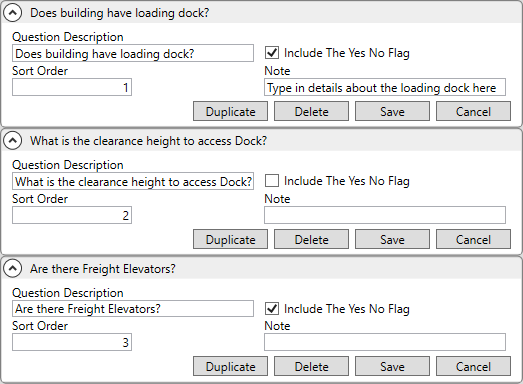Image resolution: width=523 pixels, height=384 pixels.
Task: Delete the Freight Elevators question
Action: pos(312,366)
